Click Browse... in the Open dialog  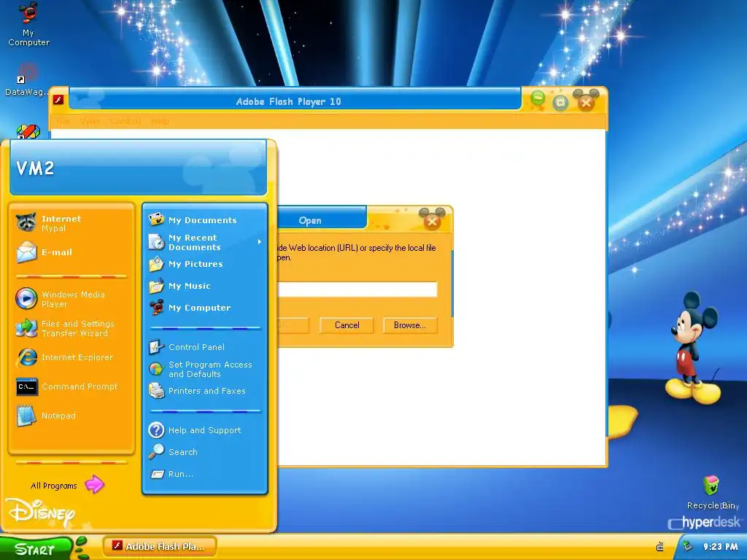pos(410,325)
